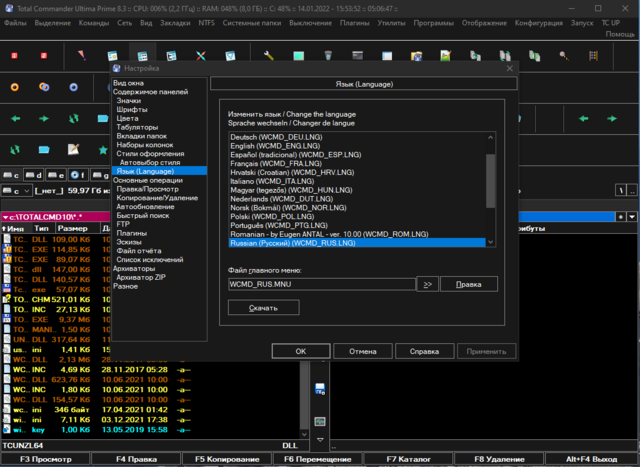Click the >> browse button
This screenshot has width=640, height=467.
click(x=427, y=284)
